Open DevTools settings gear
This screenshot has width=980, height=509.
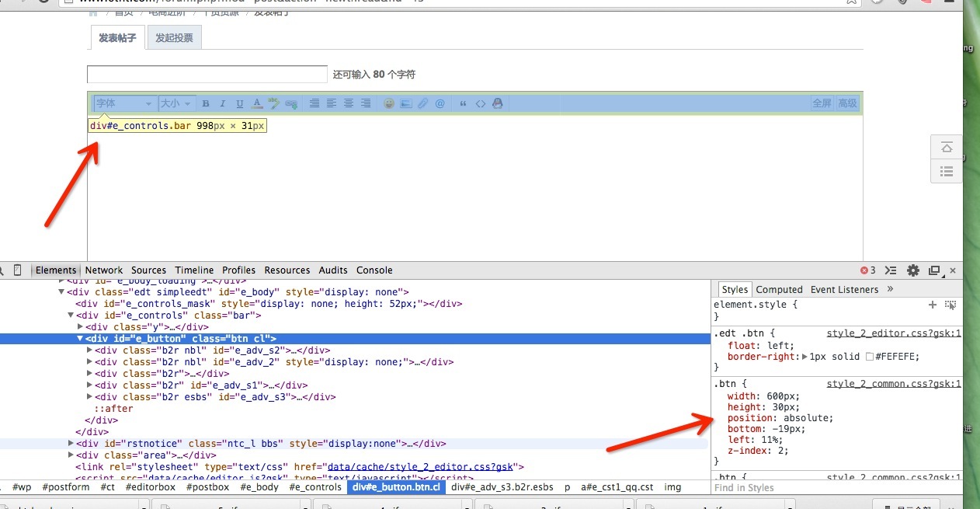point(913,270)
